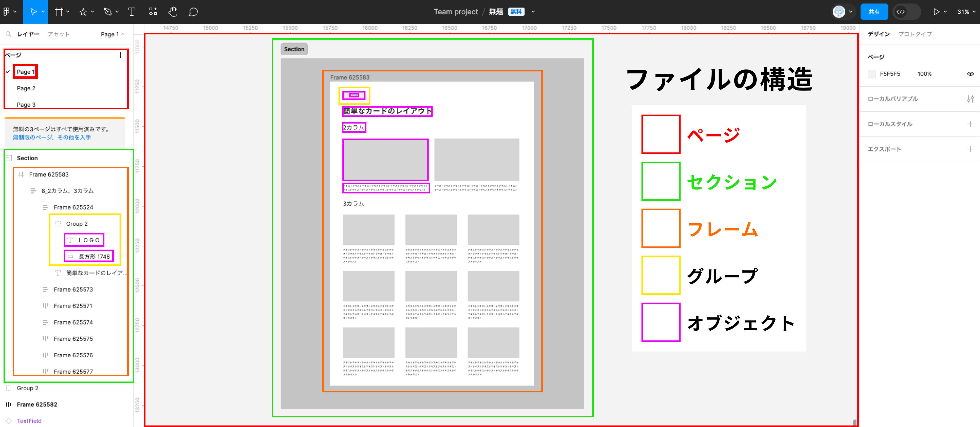Toggle page background visibility eye
980x427 pixels.
coord(971,74)
